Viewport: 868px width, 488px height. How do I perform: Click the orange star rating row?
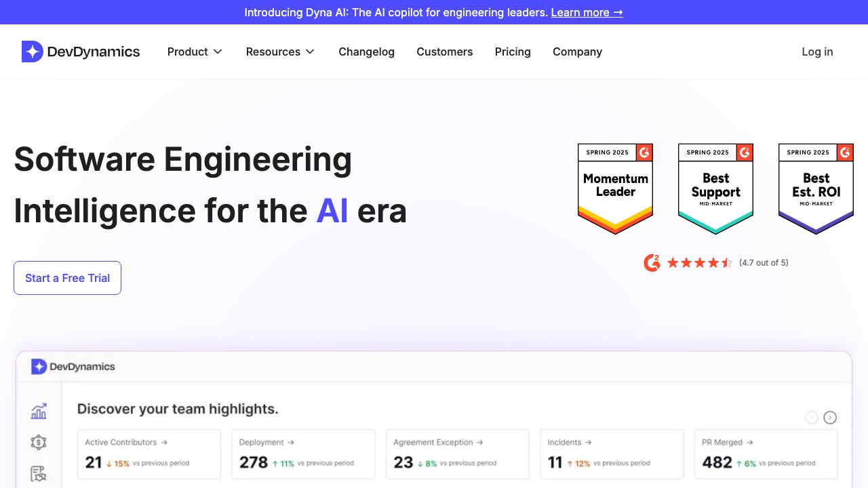[700, 263]
